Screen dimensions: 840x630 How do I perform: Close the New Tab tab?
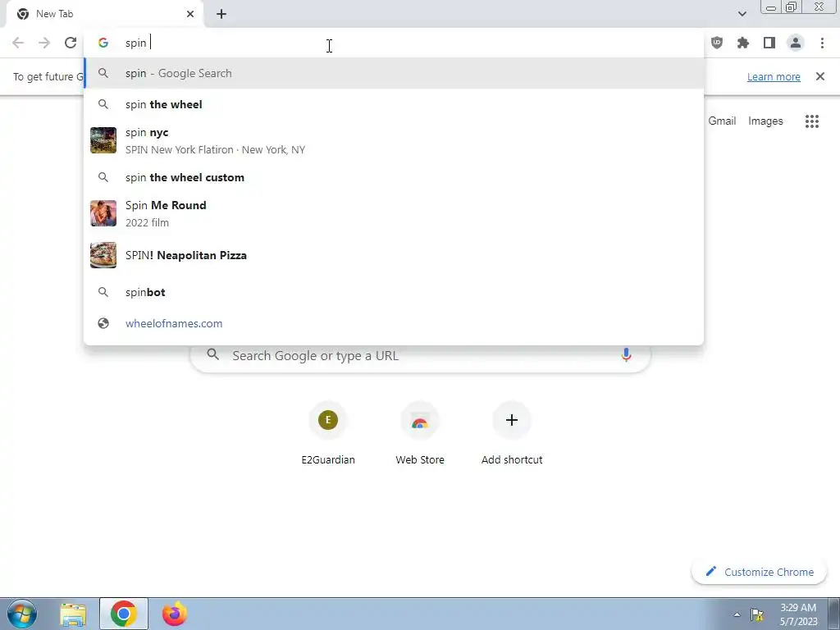[190, 14]
